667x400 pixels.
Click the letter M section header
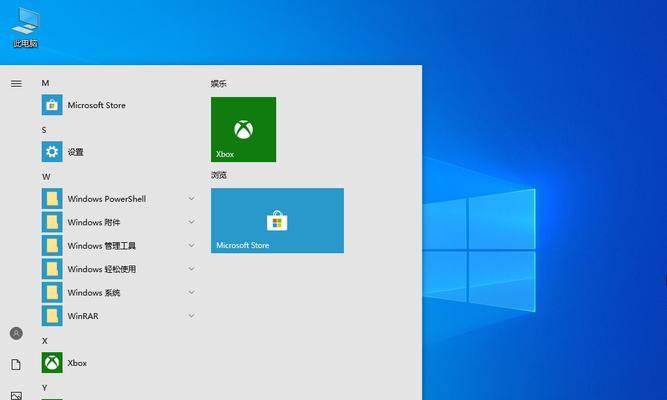(x=45, y=83)
